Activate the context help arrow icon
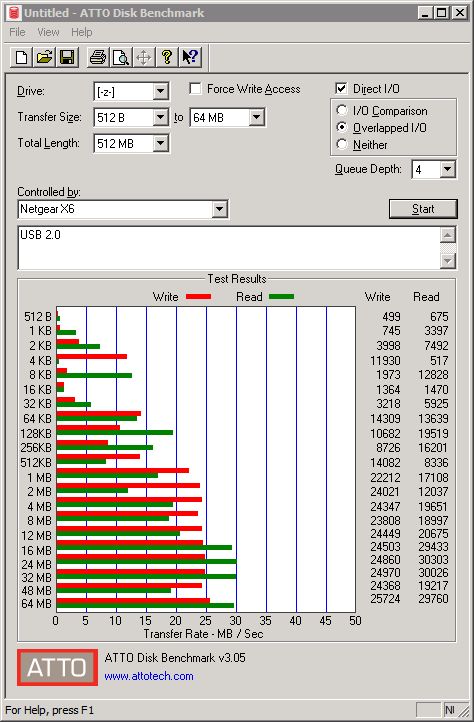 pyautogui.click(x=190, y=58)
